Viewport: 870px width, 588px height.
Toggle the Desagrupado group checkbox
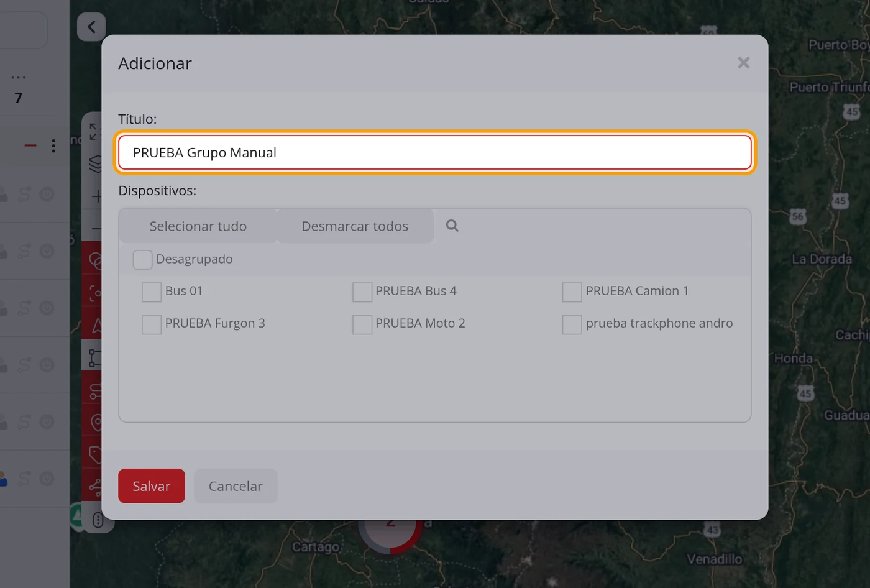[x=142, y=259]
